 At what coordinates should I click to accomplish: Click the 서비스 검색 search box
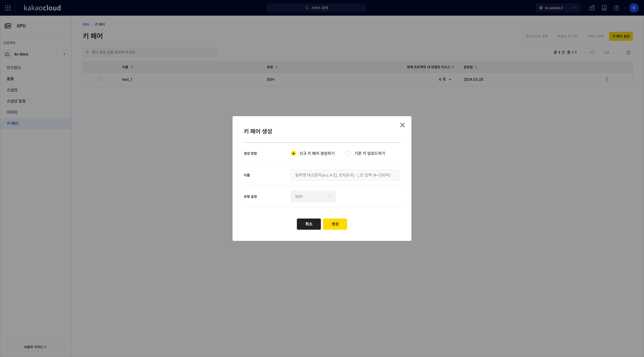click(x=316, y=8)
